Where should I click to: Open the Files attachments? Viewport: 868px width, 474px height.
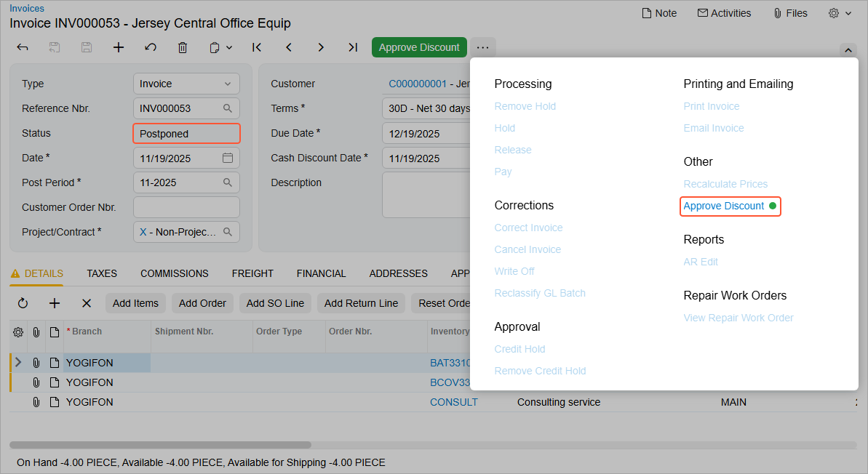pyautogui.click(x=790, y=13)
